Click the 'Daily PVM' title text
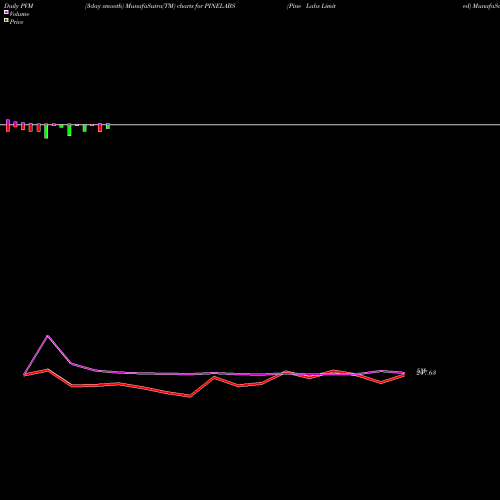The height and width of the screenshot is (500, 500). (19, 6)
